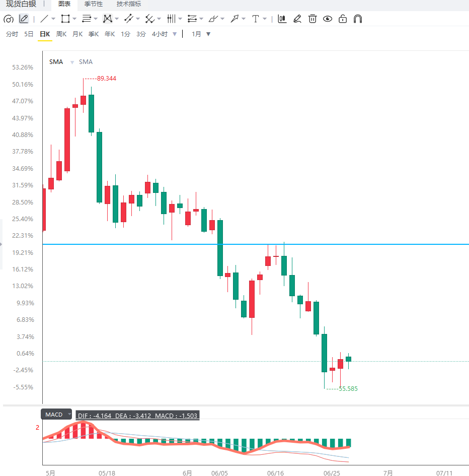Select the trend line drawing tool
The width and height of the screenshot is (469, 476).
point(44,19)
